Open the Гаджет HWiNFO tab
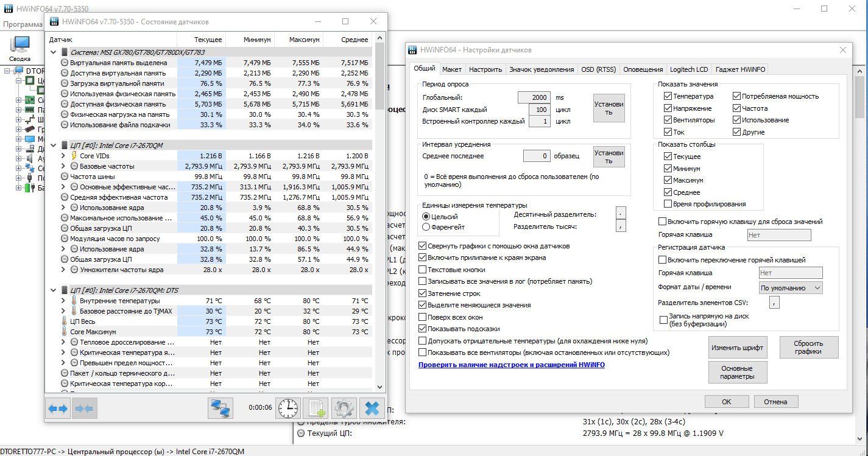Viewport: 868px width, 456px height. pos(741,69)
